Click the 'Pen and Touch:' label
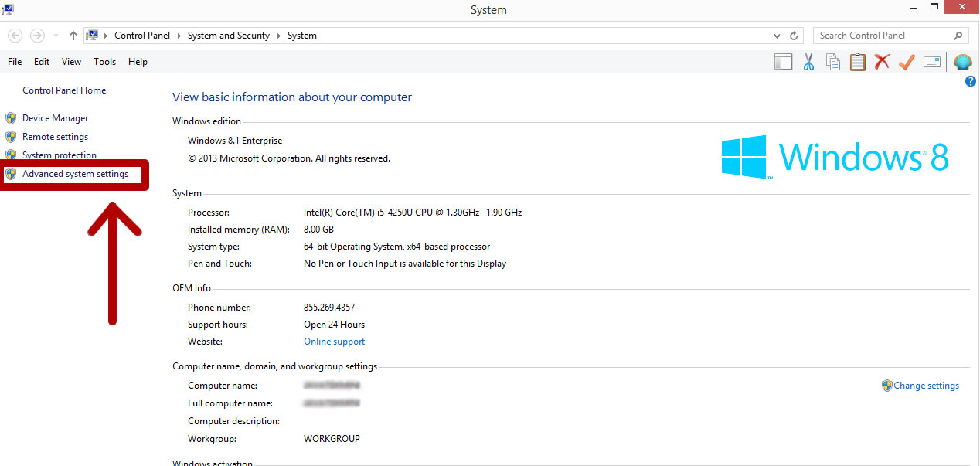The height and width of the screenshot is (466, 980). pyautogui.click(x=220, y=264)
